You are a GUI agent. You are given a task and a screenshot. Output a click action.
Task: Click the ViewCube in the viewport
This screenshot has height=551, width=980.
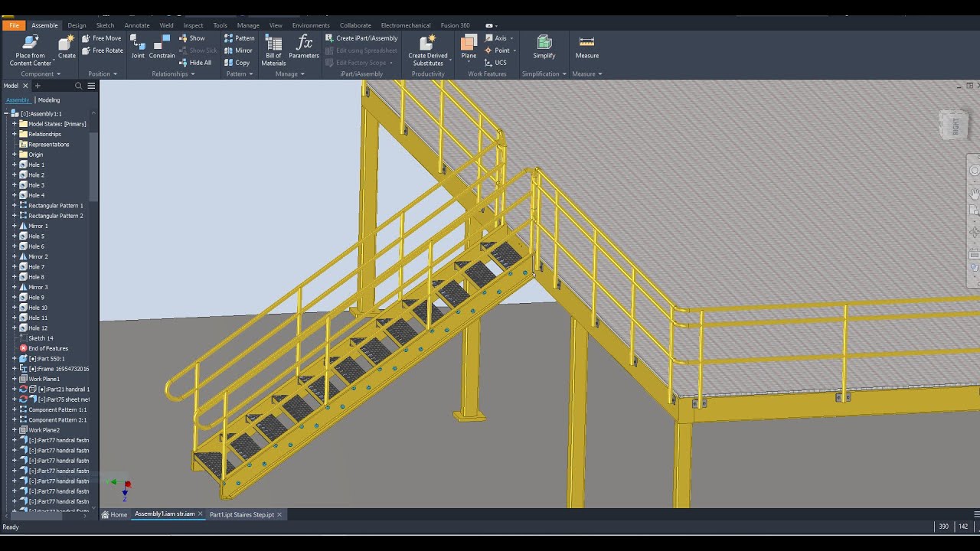coord(953,124)
